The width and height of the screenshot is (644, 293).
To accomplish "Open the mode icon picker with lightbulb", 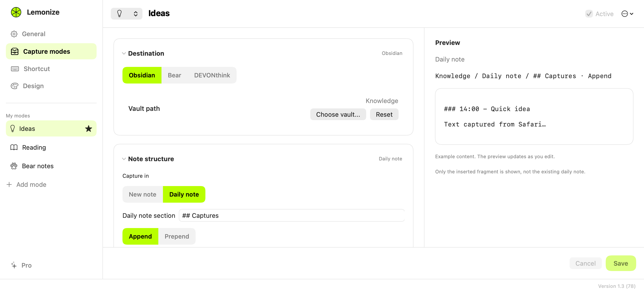I will [x=127, y=13].
